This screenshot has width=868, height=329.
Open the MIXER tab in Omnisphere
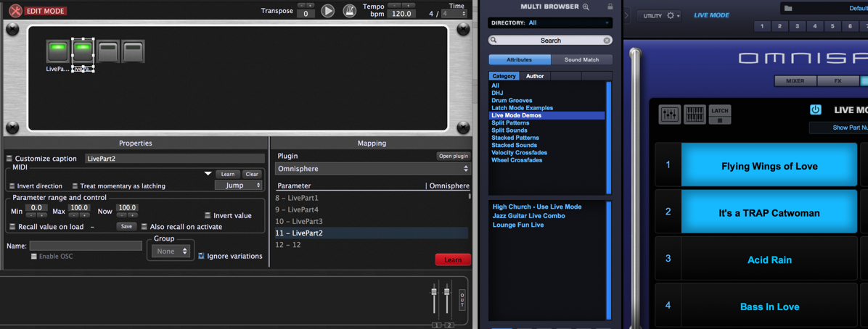coord(795,80)
